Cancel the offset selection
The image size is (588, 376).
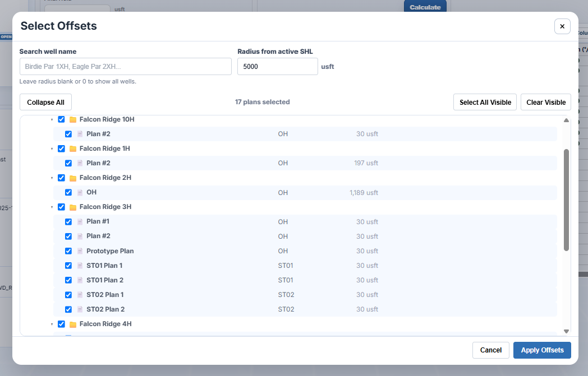[x=491, y=350]
